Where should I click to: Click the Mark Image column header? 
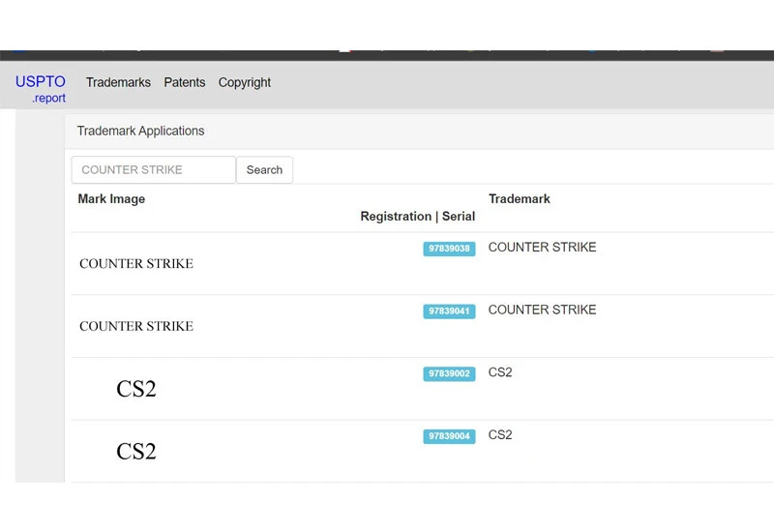pyautogui.click(x=111, y=199)
